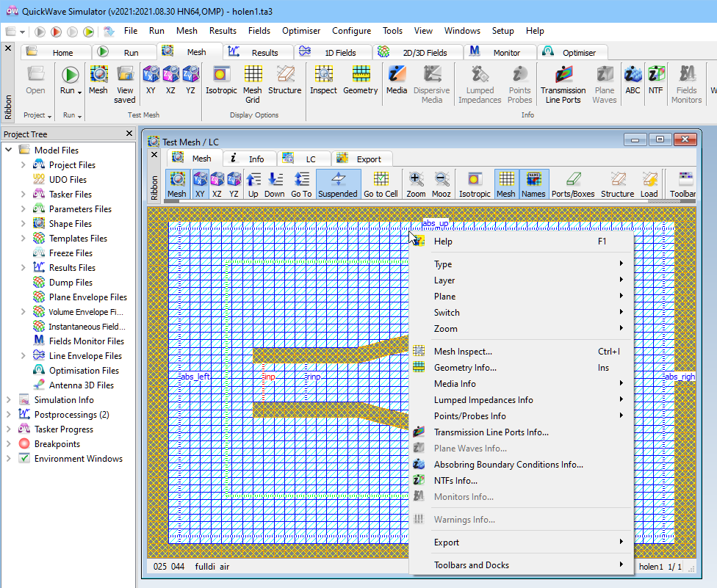Click the Inspect mesh icon
Image resolution: width=717 pixels, height=588 pixels.
323,80
